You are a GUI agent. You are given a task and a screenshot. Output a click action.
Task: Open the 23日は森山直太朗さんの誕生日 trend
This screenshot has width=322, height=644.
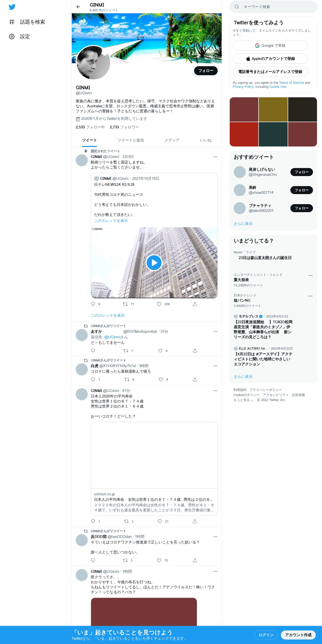point(265,258)
